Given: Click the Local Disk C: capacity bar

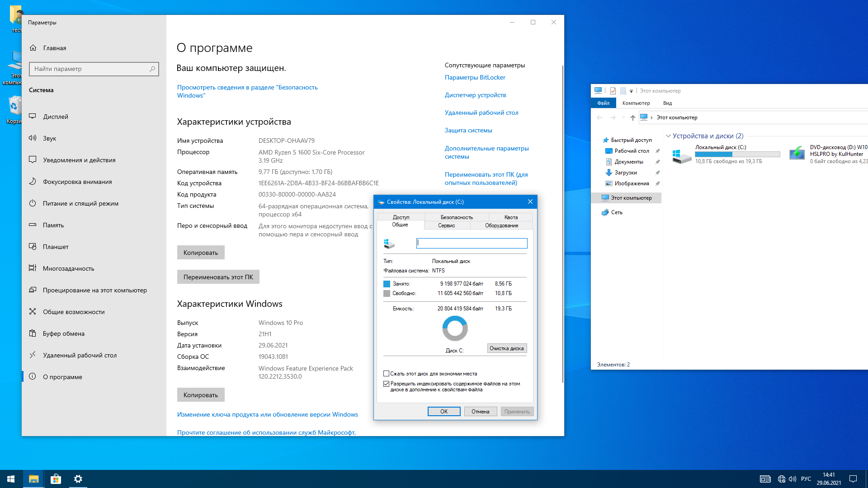Looking at the screenshot, I should [737, 155].
